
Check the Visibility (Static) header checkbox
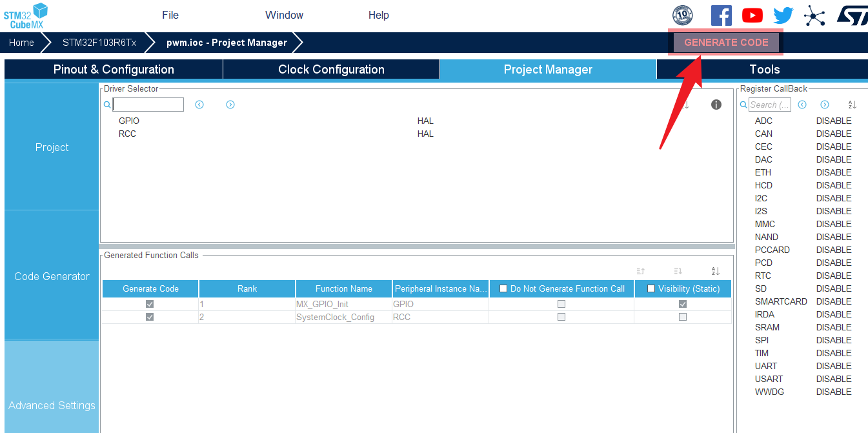(x=651, y=288)
